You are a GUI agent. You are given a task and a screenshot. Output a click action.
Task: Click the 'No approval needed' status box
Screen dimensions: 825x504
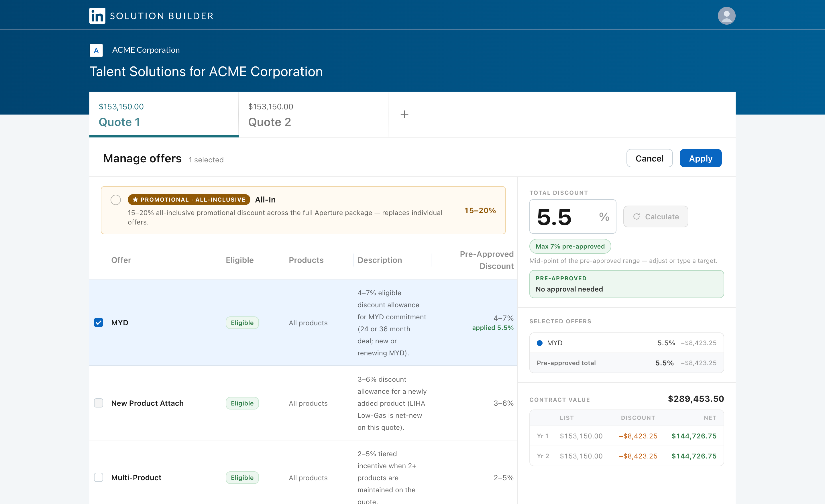[626, 284]
